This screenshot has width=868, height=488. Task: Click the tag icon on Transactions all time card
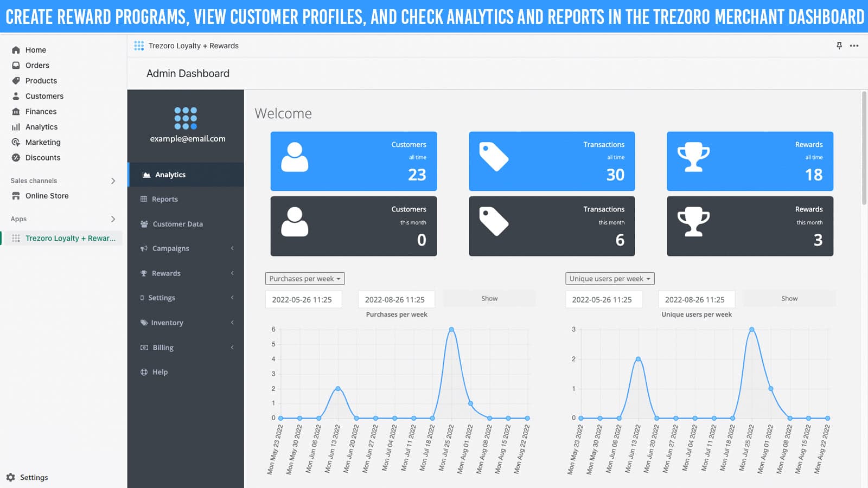(494, 157)
